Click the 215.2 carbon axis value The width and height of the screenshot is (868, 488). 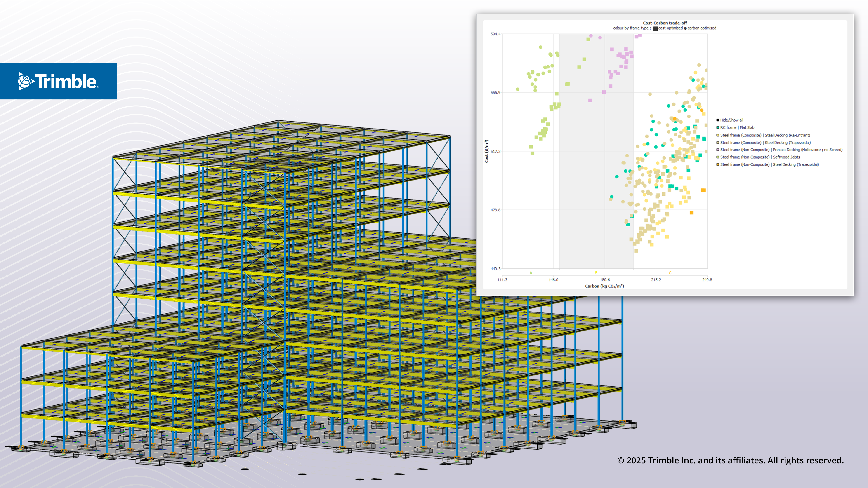[656, 280]
